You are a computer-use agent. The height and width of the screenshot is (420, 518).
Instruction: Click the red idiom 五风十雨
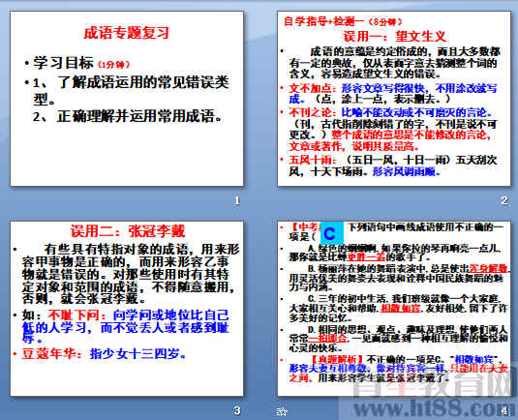pos(310,160)
